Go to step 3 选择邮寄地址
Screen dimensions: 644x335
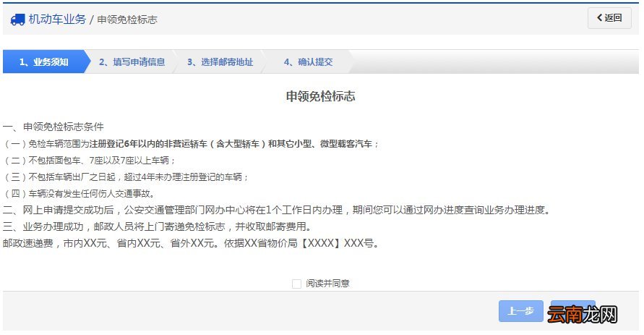[x=220, y=62]
